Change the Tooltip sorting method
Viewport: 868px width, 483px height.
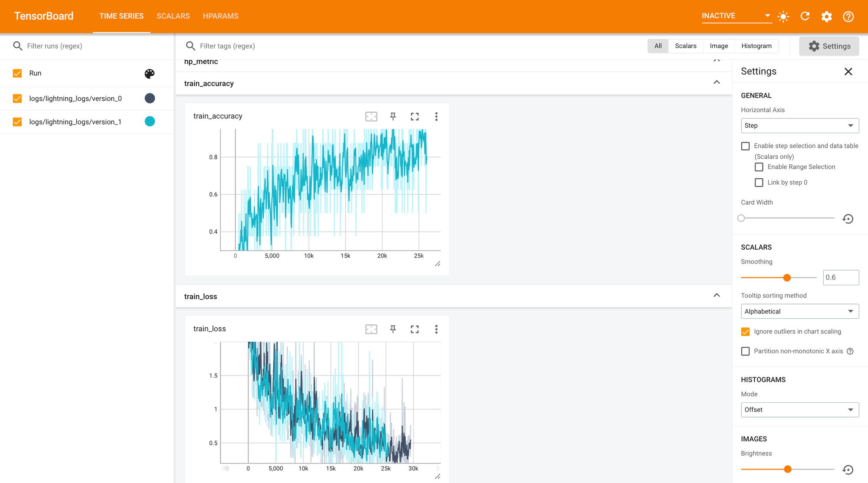point(799,311)
